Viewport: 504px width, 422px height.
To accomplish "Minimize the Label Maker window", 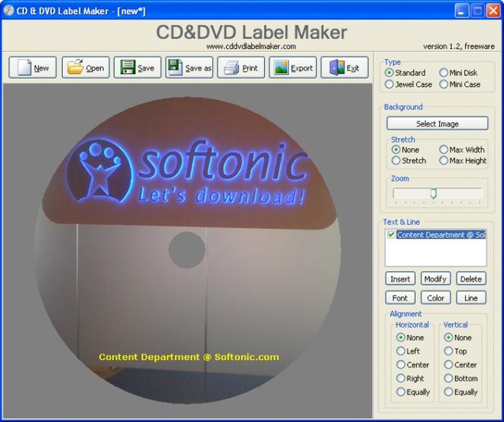I will click(462, 11).
